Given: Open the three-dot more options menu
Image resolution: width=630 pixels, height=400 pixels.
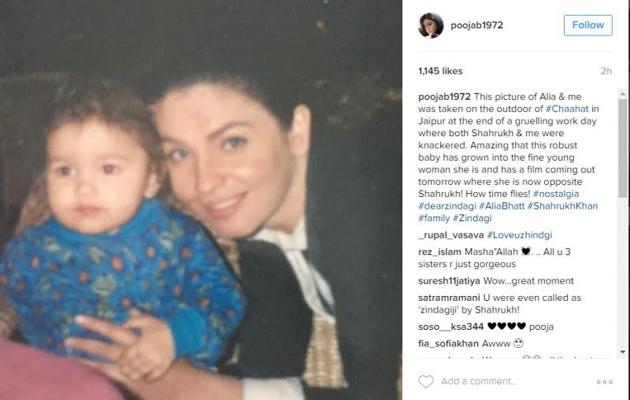Looking at the screenshot, I should point(604,382).
